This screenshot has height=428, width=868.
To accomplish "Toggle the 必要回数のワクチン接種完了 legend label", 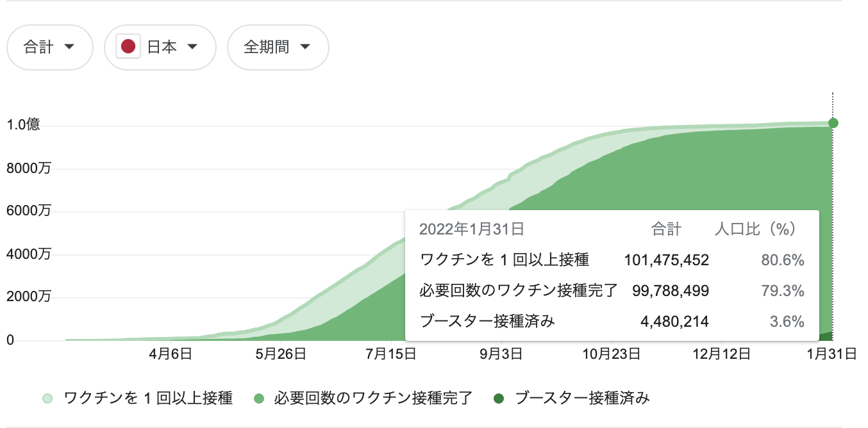I will 373,399.
